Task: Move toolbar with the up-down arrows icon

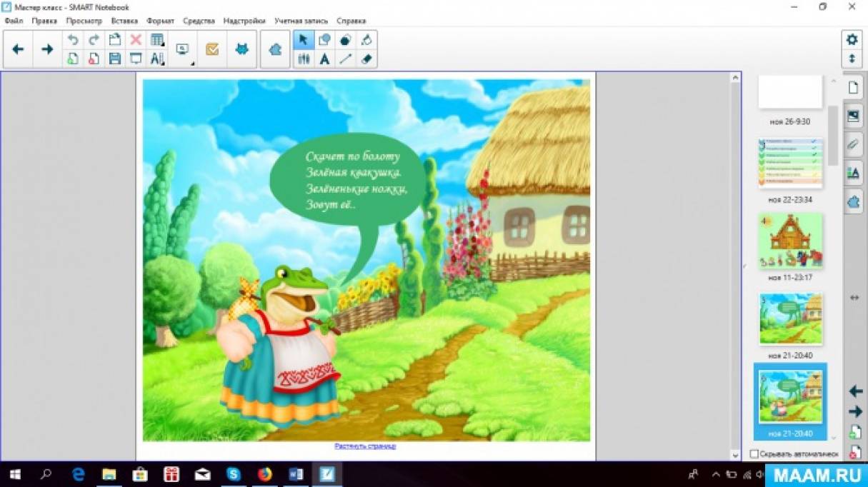Action: click(852, 59)
